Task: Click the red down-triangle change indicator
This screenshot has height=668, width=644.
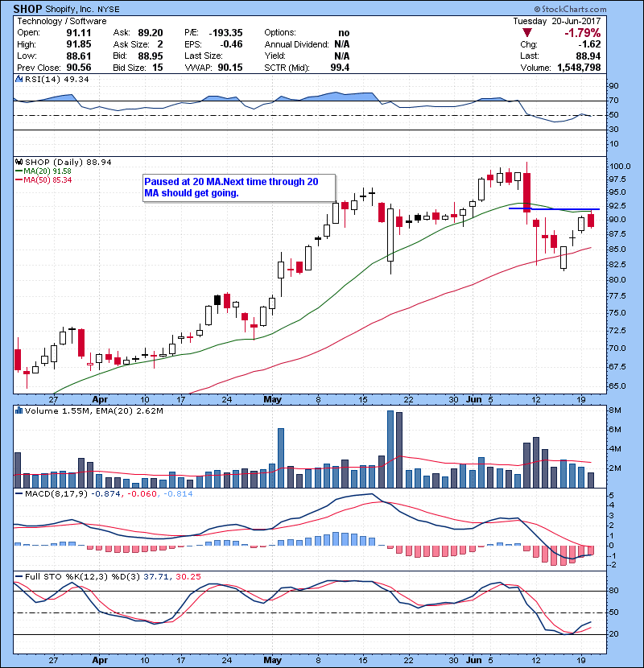Action: pos(527,32)
